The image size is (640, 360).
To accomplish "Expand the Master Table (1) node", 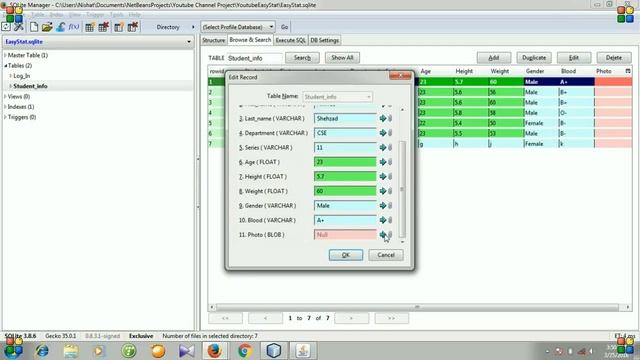I will 5,55.
